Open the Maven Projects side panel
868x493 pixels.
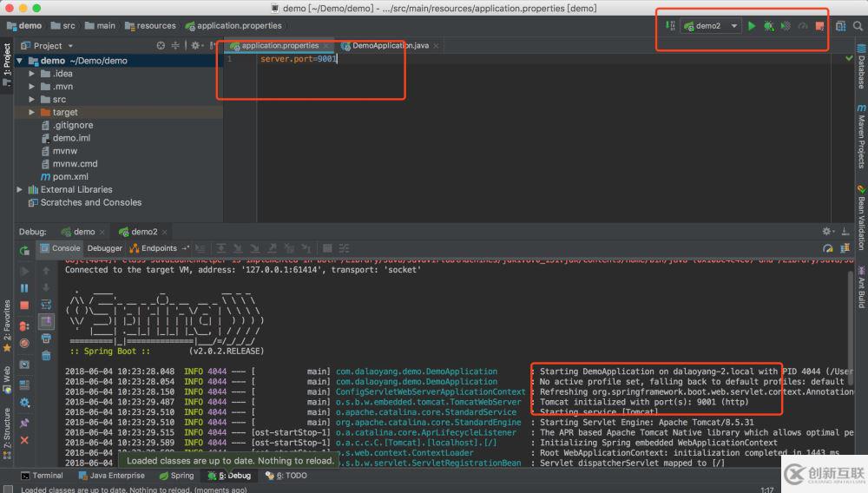point(861,136)
